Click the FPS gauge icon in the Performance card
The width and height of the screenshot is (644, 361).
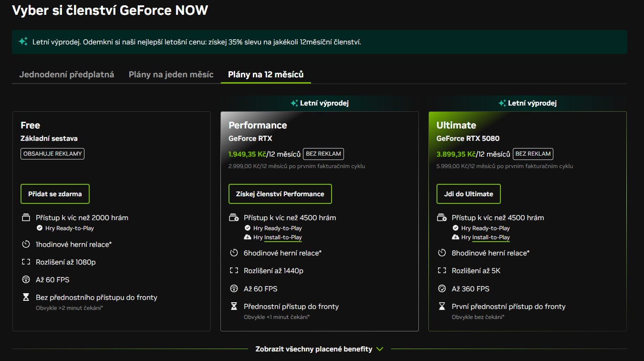click(234, 289)
